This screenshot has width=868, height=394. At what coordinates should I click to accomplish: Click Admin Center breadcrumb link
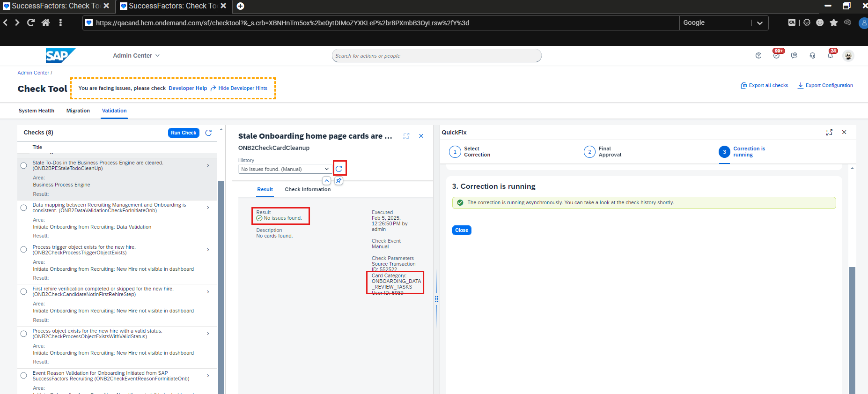pos(33,73)
